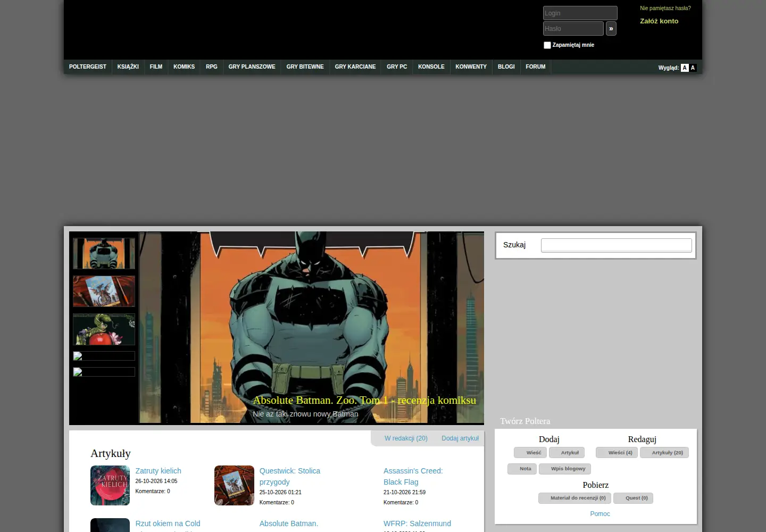Open 'Artykuły (20)' editing button
This screenshot has width=766, height=532.
(x=665, y=453)
